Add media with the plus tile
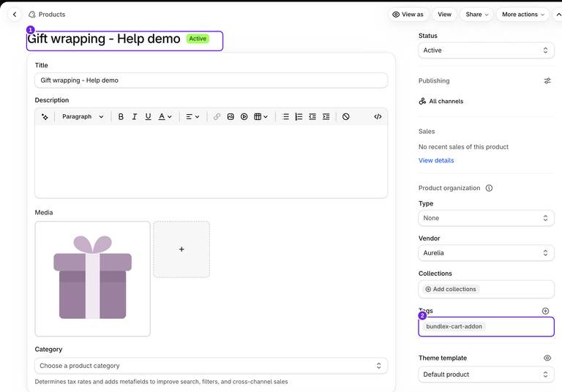This screenshot has width=562, height=392. click(181, 249)
